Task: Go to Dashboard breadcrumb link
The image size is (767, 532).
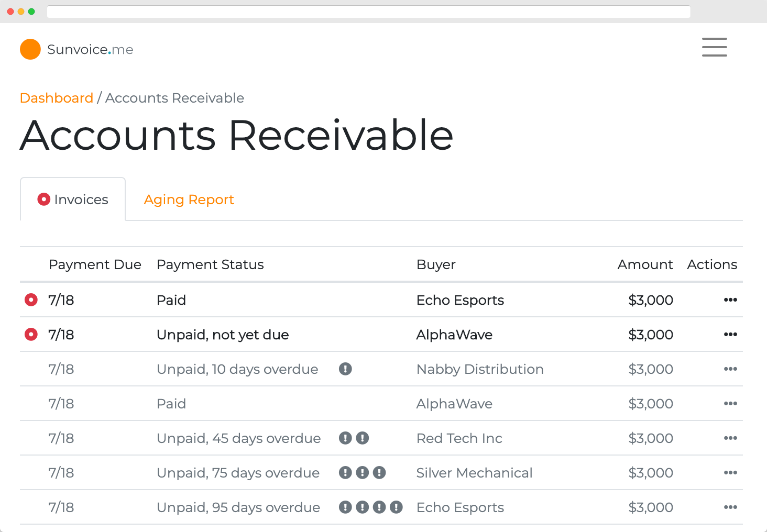Action: click(57, 98)
